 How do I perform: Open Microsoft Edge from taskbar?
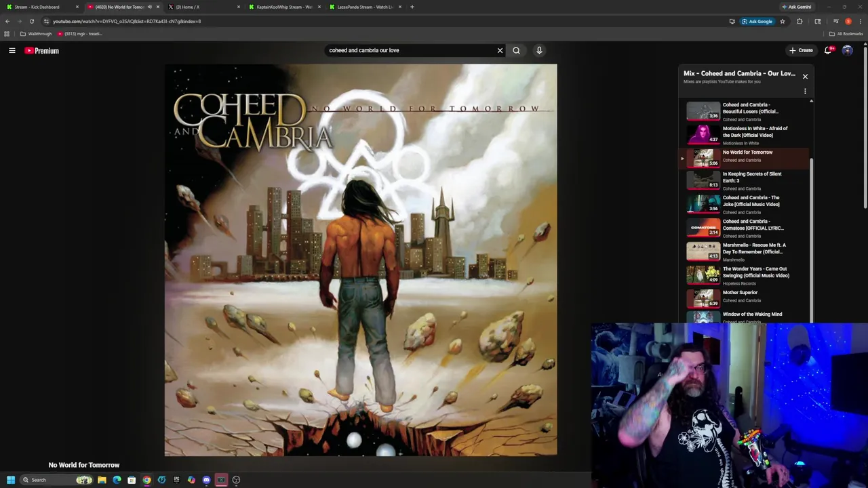pyautogui.click(x=117, y=480)
